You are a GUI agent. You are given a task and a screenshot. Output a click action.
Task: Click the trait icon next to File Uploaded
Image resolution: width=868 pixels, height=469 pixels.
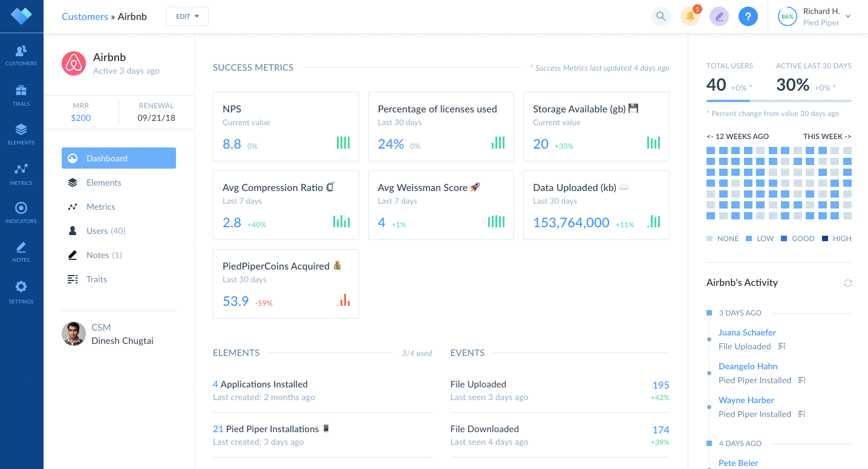click(x=782, y=346)
